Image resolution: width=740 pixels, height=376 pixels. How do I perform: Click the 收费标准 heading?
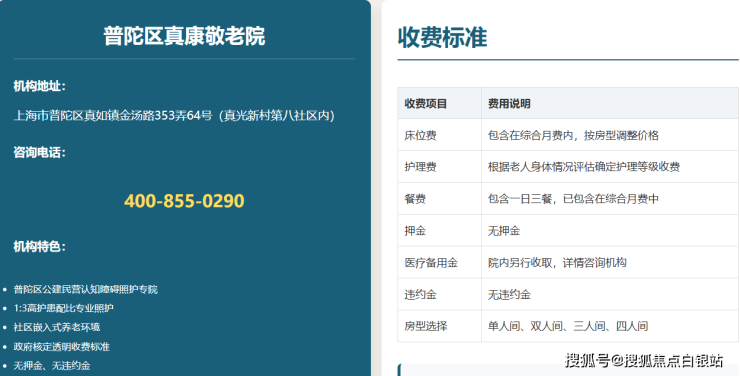click(x=442, y=37)
